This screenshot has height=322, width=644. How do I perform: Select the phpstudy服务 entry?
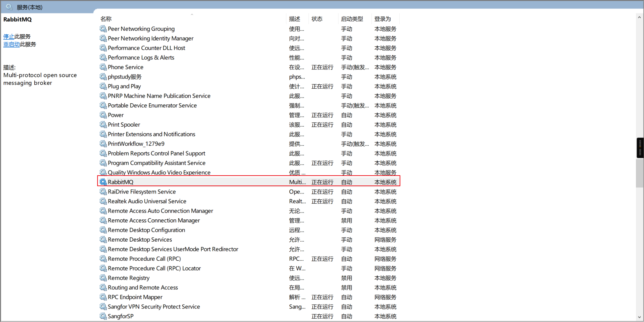pos(125,77)
